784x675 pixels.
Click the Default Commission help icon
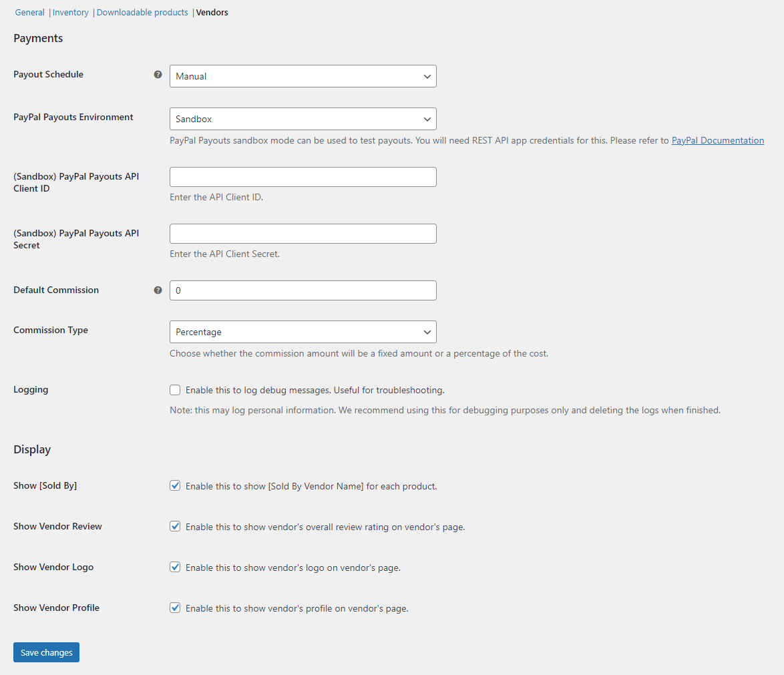pos(158,290)
